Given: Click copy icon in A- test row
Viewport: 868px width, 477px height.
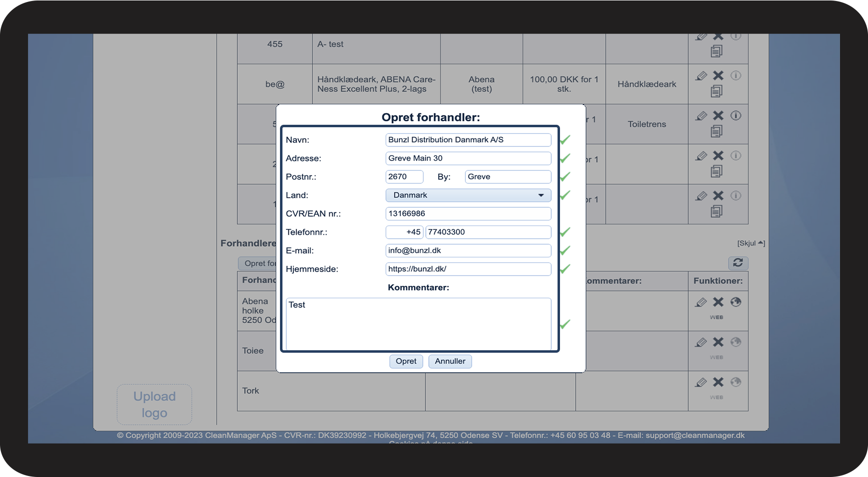Looking at the screenshot, I should [717, 51].
